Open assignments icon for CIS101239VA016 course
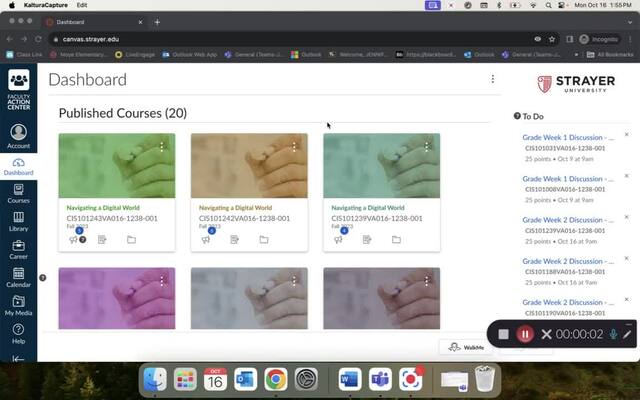This screenshot has width=640, height=400. 367,240
